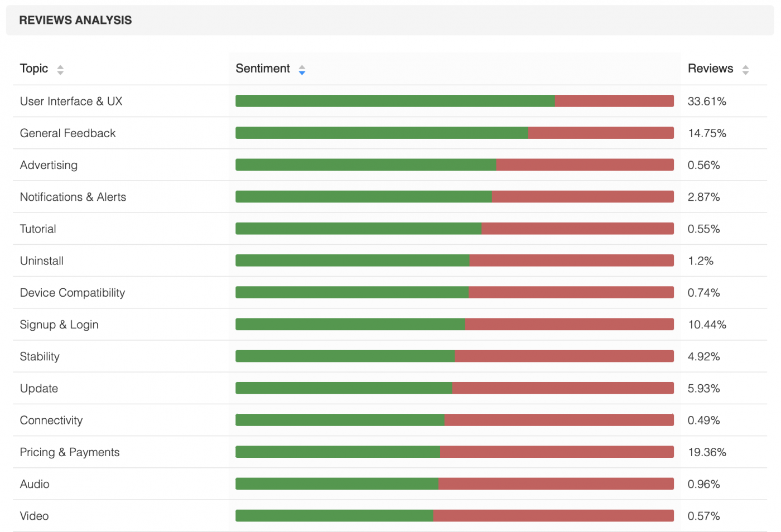Click the Uninstall sentiment bar
This screenshot has width=781, height=532.
point(454,260)
